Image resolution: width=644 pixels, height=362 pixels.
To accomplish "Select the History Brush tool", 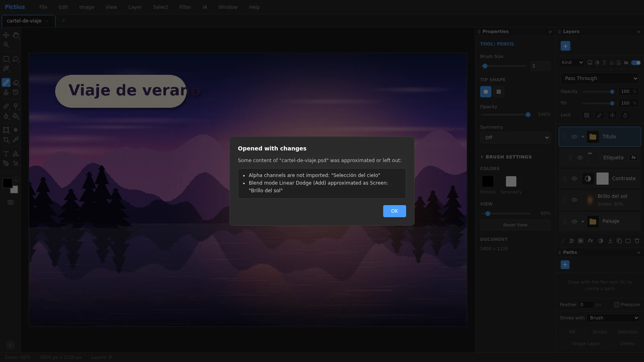I will point(16,92).
